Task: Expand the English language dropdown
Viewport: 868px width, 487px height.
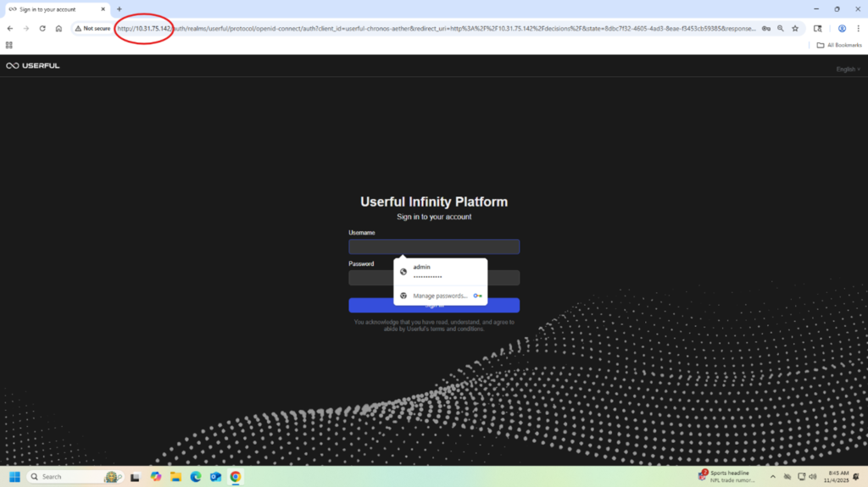Action: (847, 69)
